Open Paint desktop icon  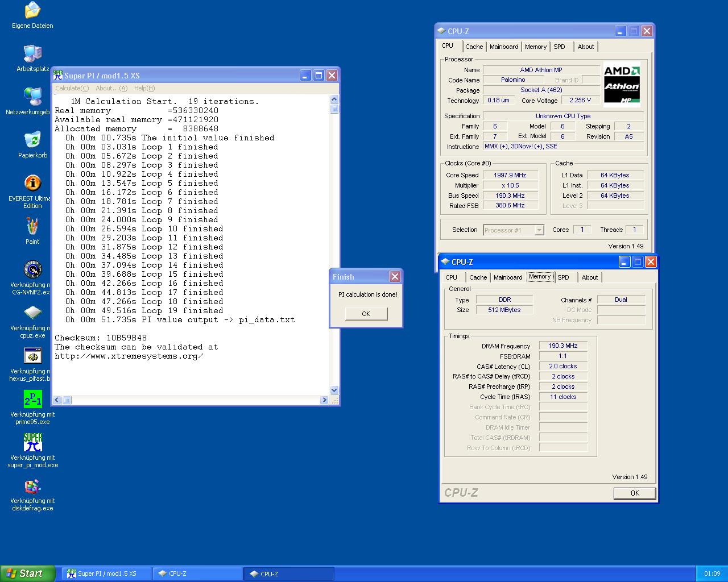32,226
